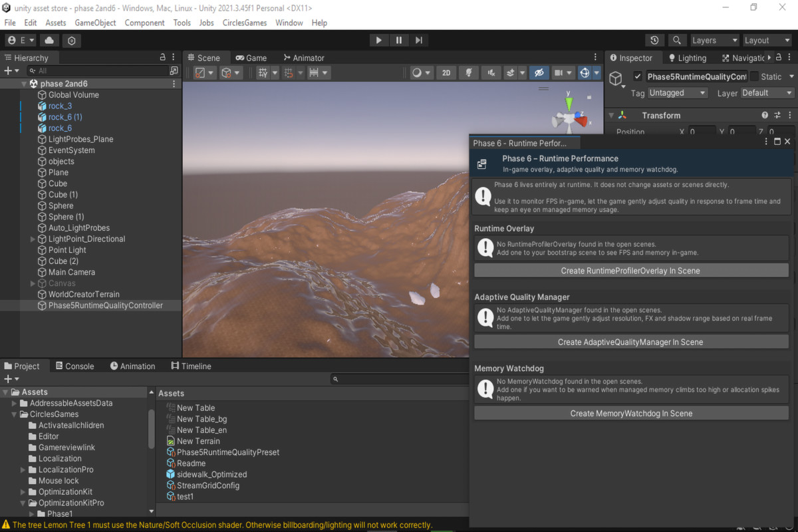Open Unity version control icon

[x=72, y=40]
